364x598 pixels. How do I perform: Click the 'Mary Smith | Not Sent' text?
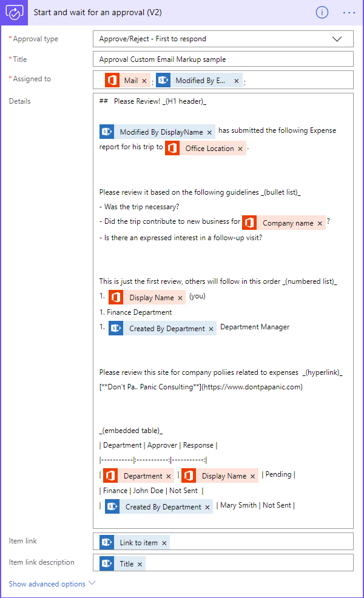coord(255,505)
